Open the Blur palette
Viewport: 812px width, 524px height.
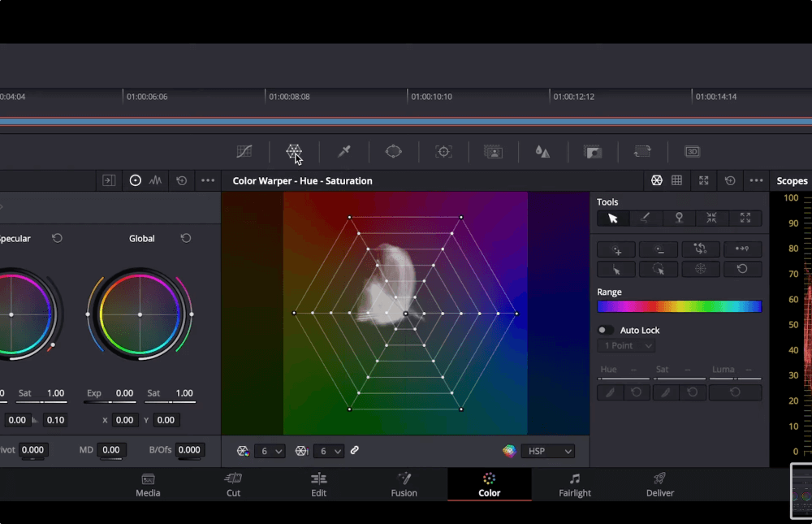(x=542, y=151)
